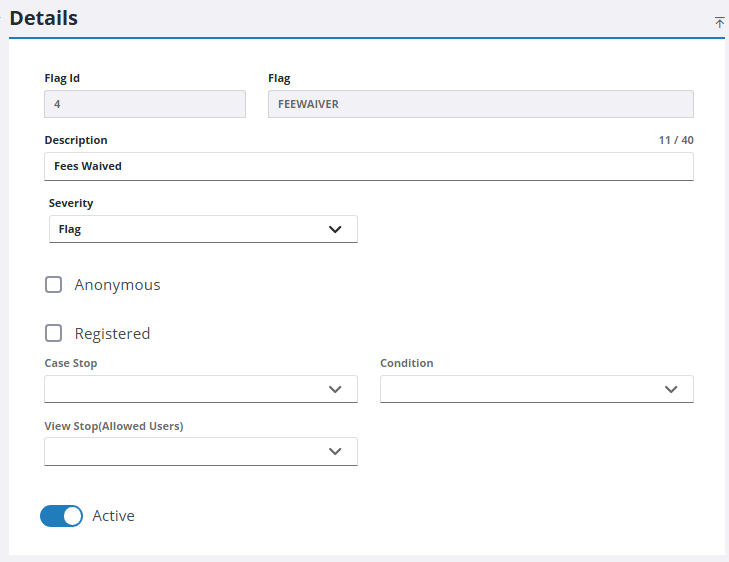Expand the empty Case Stop combo box

[x=190, y=389]
